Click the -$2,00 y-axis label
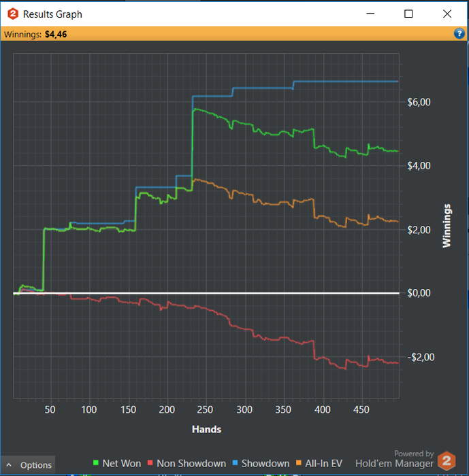469x476 pixels. point(421,357)
